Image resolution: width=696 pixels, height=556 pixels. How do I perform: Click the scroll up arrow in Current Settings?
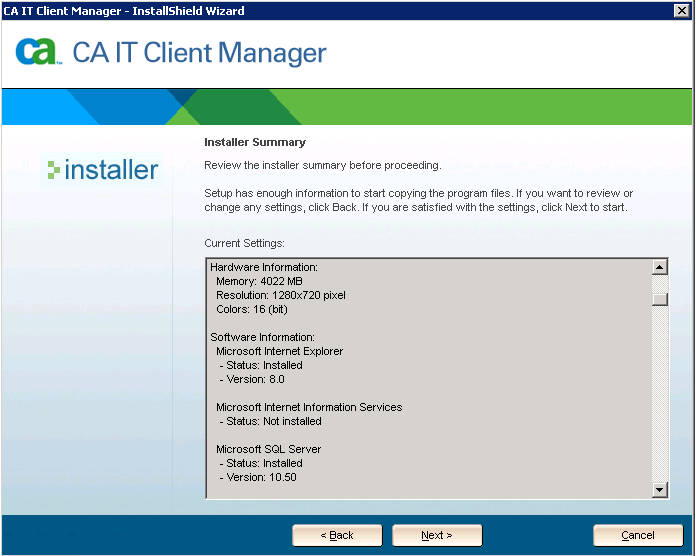coord(660,267)
